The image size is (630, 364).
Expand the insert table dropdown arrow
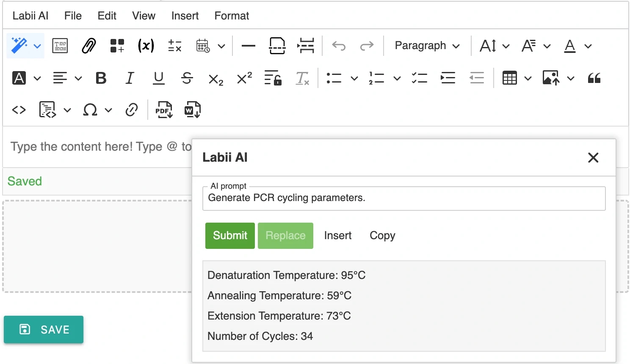click(x=528, y=78)
